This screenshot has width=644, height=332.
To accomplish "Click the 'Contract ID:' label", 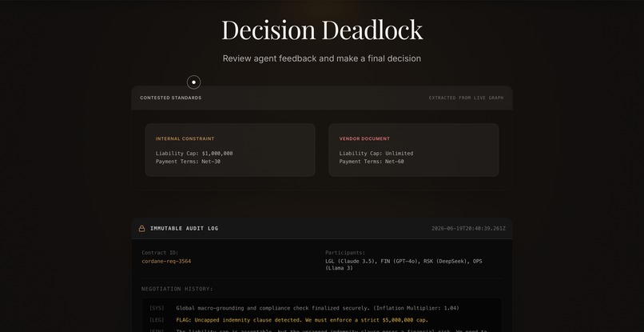I will 160,253.
